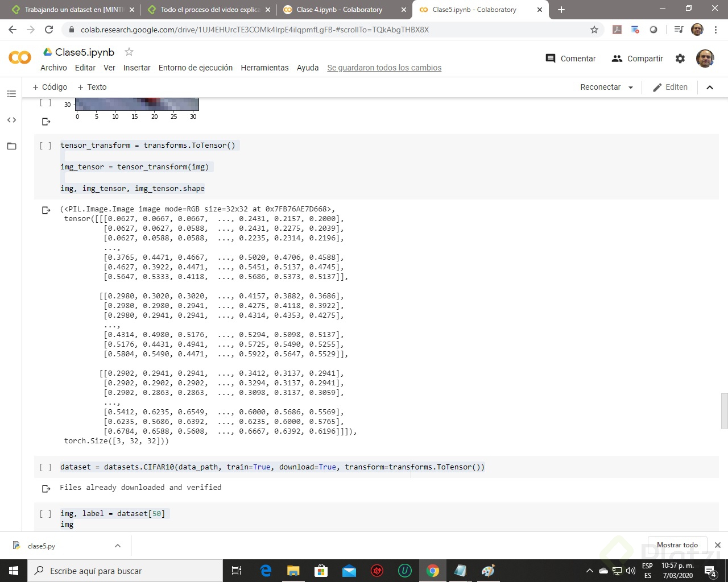The width and height of the screenshot is (728, 582).
Task: Open the Editar menu
Action: click(x=85, y=68)
